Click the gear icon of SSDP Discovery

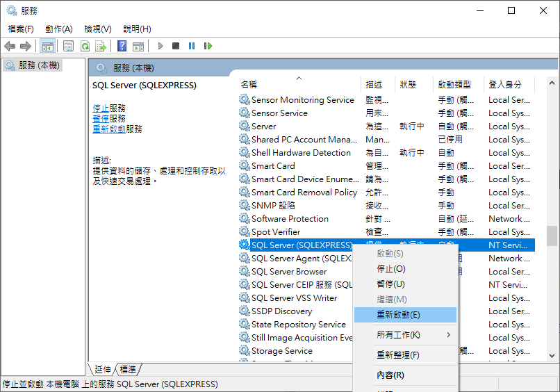coord(245,311)
